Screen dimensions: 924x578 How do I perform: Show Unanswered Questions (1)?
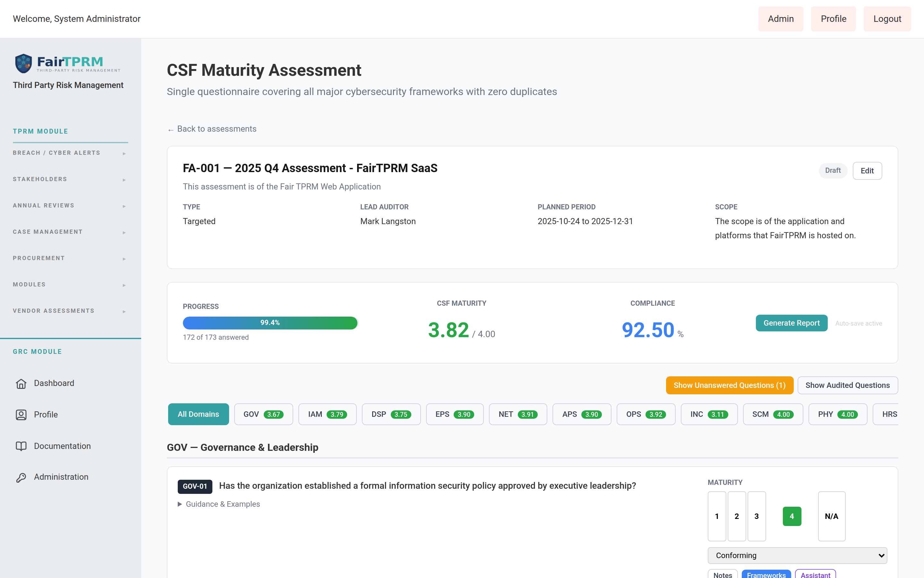coord(729,385)
